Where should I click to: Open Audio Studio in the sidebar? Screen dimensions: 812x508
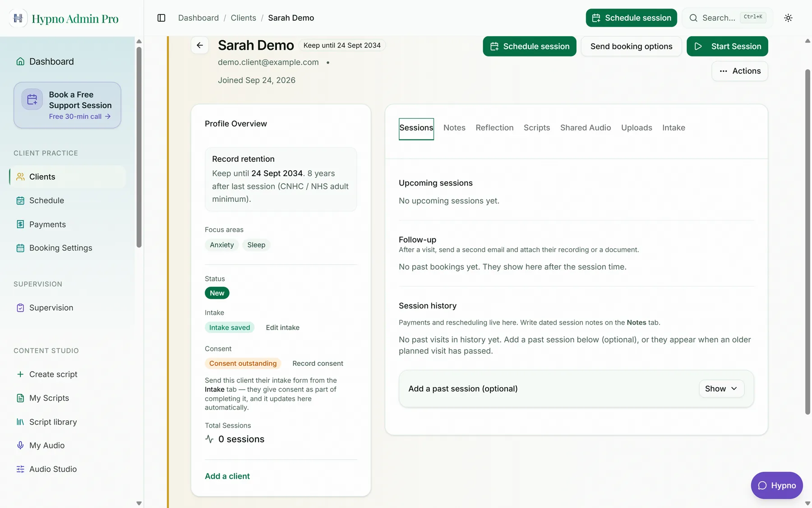(x=67, y=469)
